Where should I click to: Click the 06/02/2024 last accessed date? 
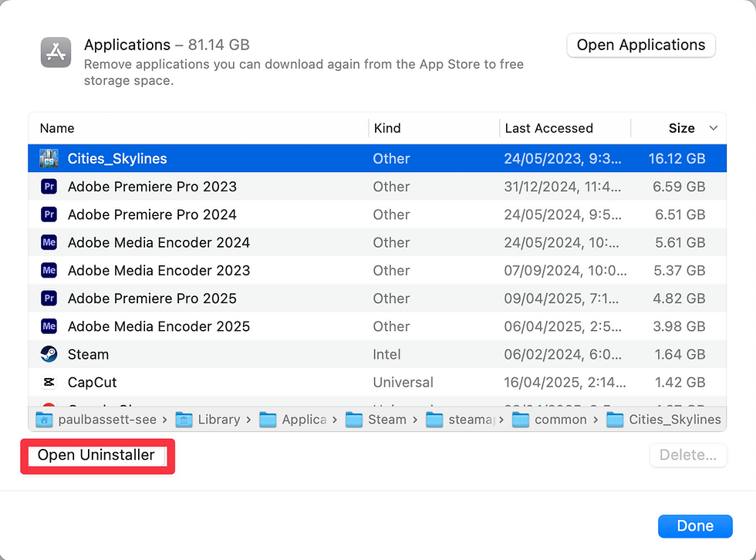[x=563, y=354]
